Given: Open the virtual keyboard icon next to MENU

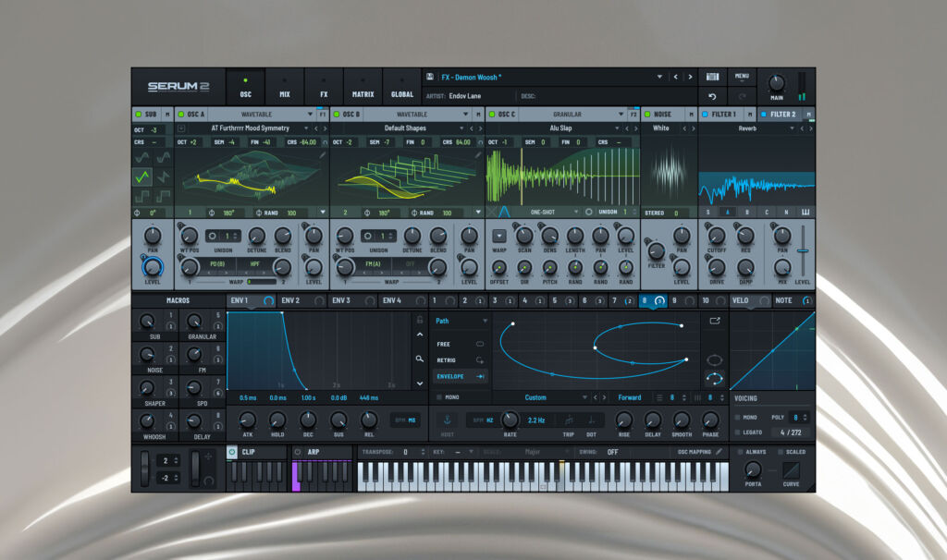Looking at the screenshot, I should (712, 77).
